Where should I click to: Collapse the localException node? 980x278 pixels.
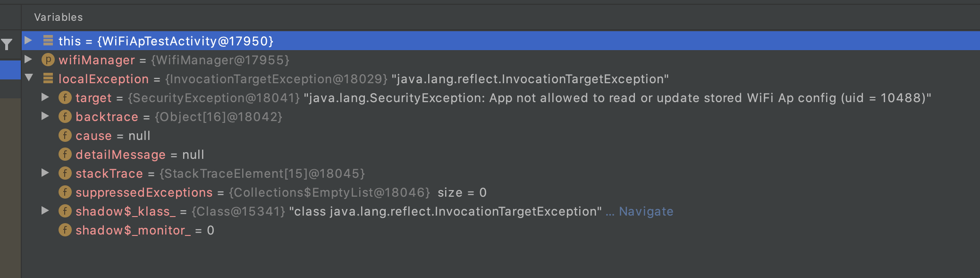coord(27,79)
